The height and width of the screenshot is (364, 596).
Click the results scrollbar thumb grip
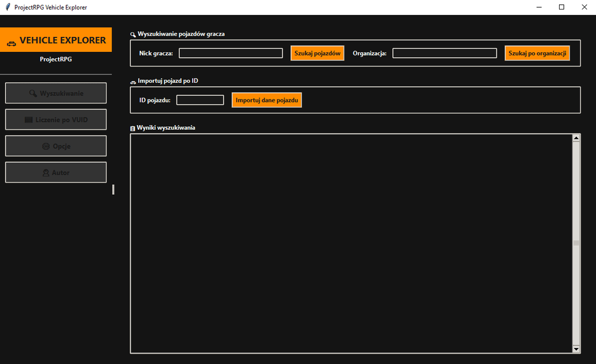click(x=576, y=243)
